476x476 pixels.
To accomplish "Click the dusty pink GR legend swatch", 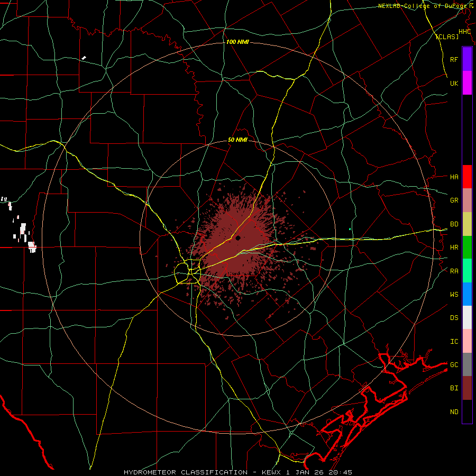I will coord(467,200).
